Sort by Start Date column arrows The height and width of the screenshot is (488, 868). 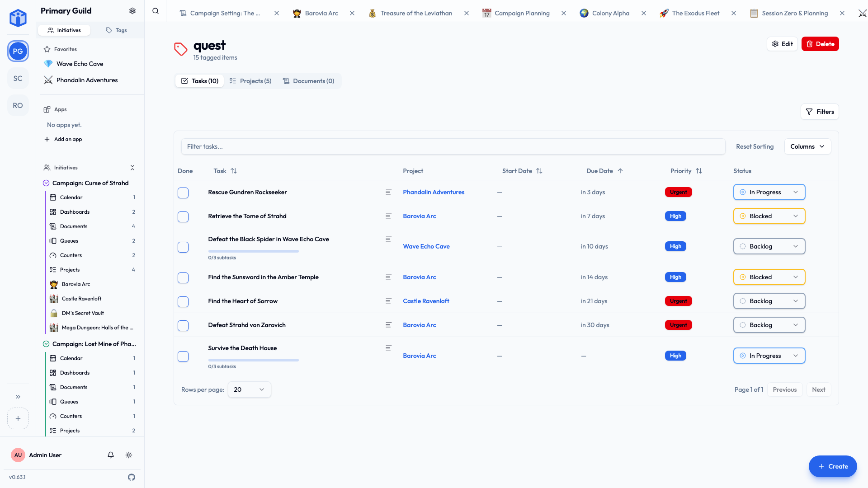click(x=539, y=171)
